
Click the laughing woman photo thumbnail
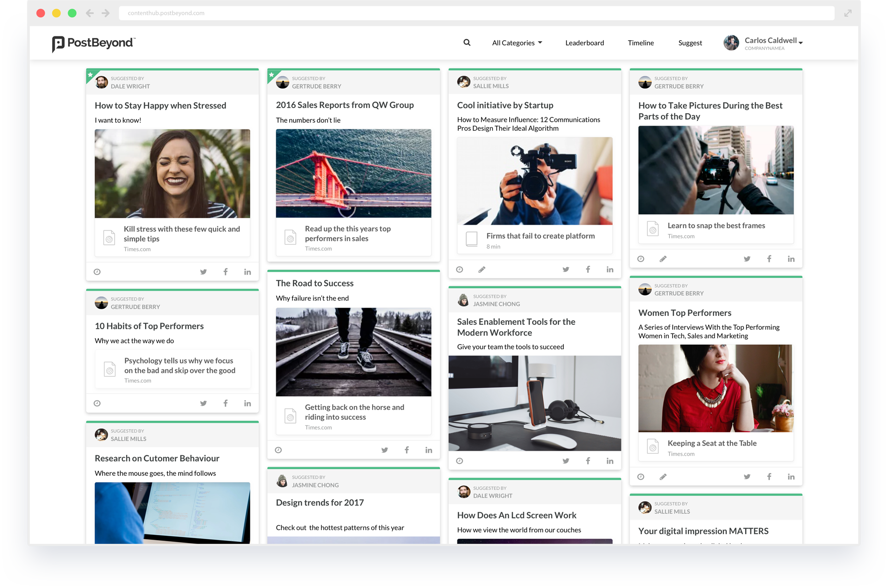tap(172, 173)
